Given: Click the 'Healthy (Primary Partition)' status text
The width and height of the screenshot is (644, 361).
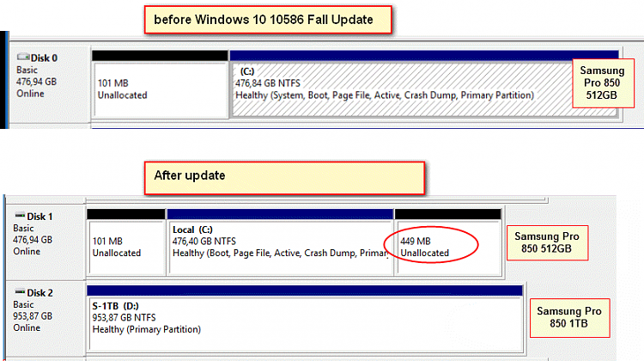Looking at the screenshot, I should [x=147, y=329].
